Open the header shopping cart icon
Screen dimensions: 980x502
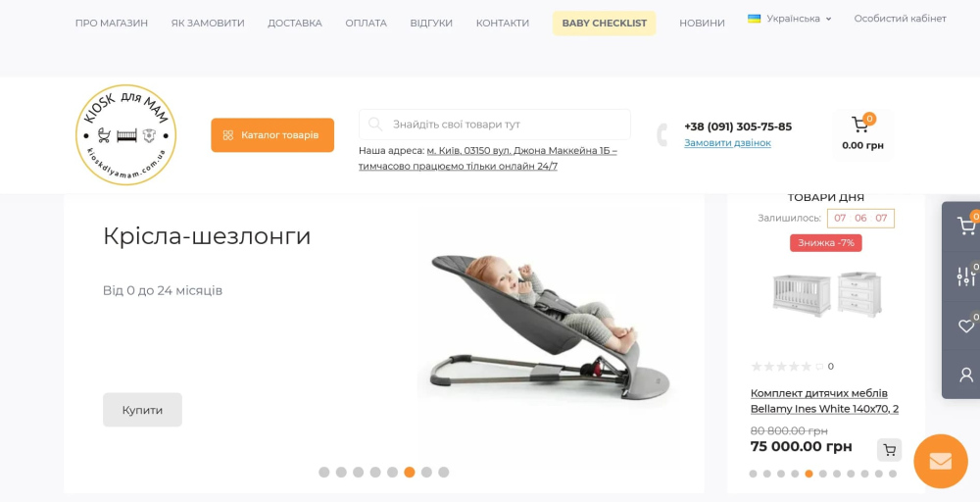tap(860, 125)
